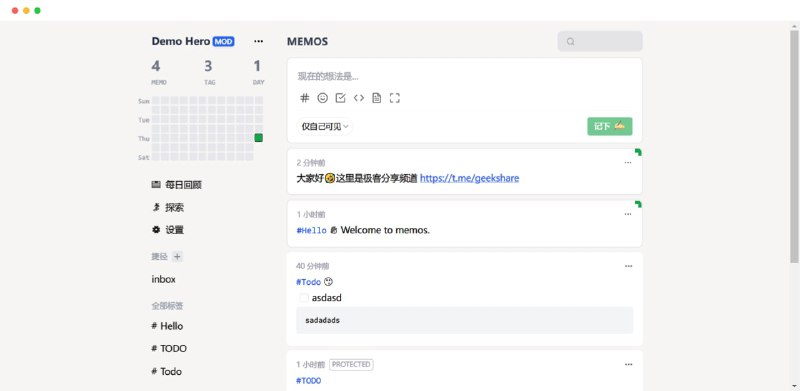The height and width of the screenshot is (391, 800).
Task: Click the 2 分钟前 timestamp
Action: tap(311, 163)
